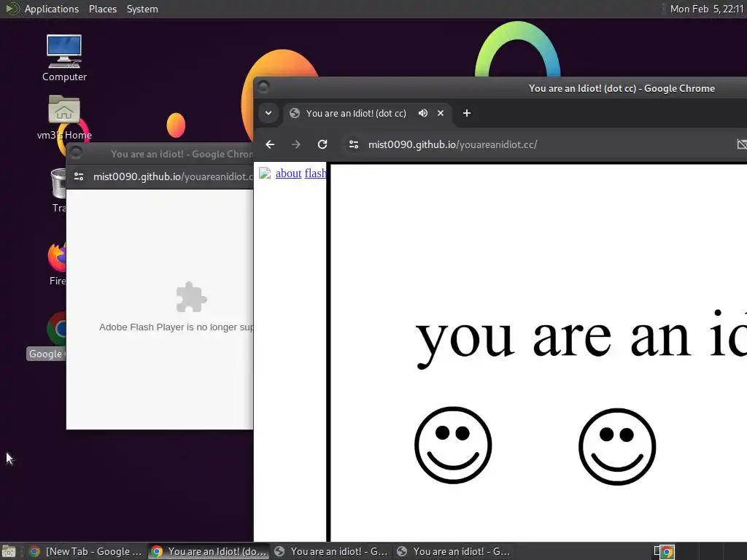Open the Places menu
This screenshot has width=747, height=560.
102,9
